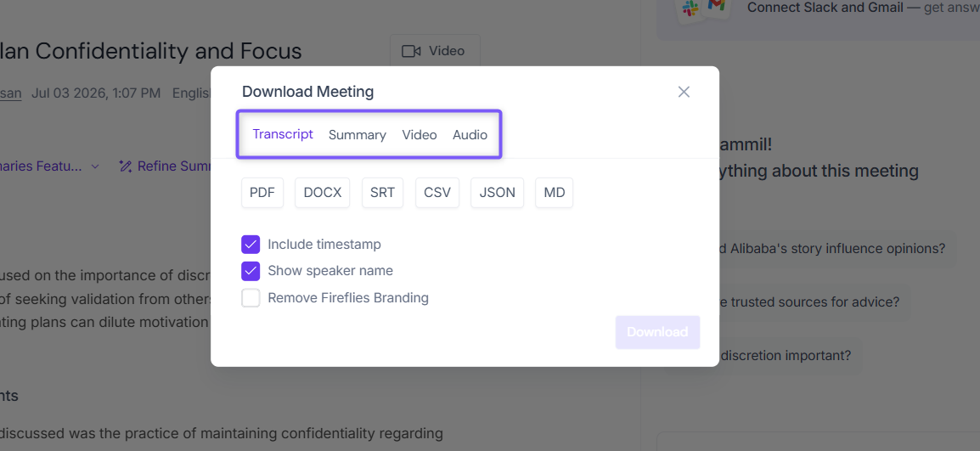Select the Transcript tab
Image resolution: width=980 pixels, height=451 pixels.
(283, 134)
